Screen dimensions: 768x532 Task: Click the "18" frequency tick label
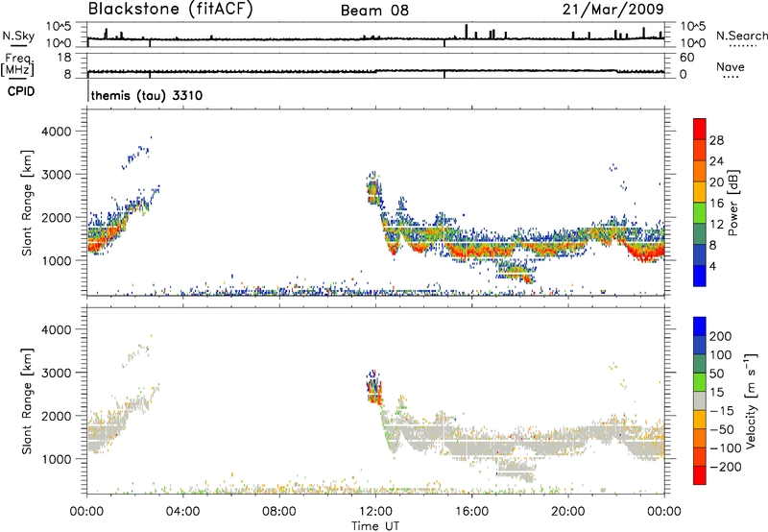[x=64, y=58]
